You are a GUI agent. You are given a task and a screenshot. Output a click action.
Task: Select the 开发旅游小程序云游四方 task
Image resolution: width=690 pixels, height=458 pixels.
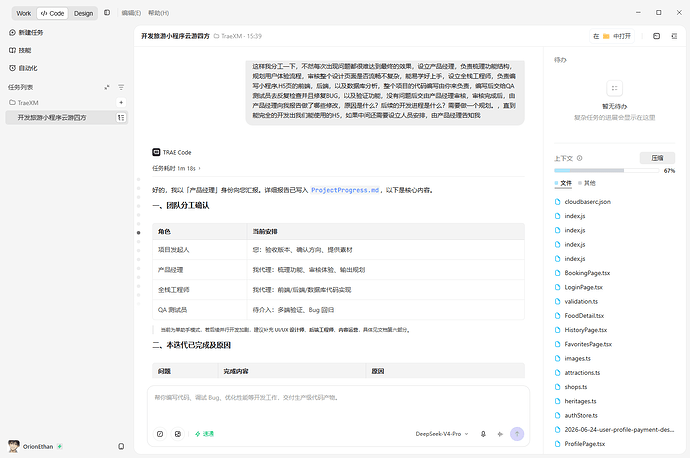(66, 117)
